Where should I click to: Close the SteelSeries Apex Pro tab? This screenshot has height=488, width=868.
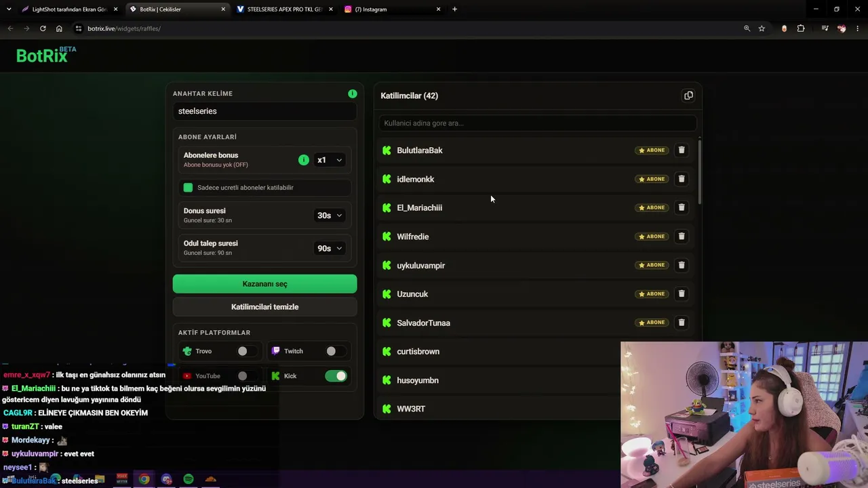point(331,9)
